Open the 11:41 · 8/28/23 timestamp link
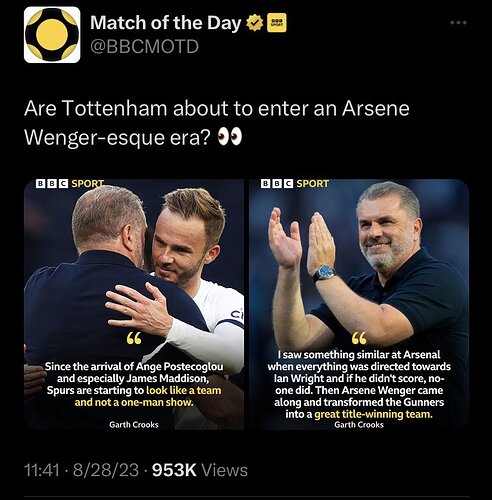 [81, 470]
